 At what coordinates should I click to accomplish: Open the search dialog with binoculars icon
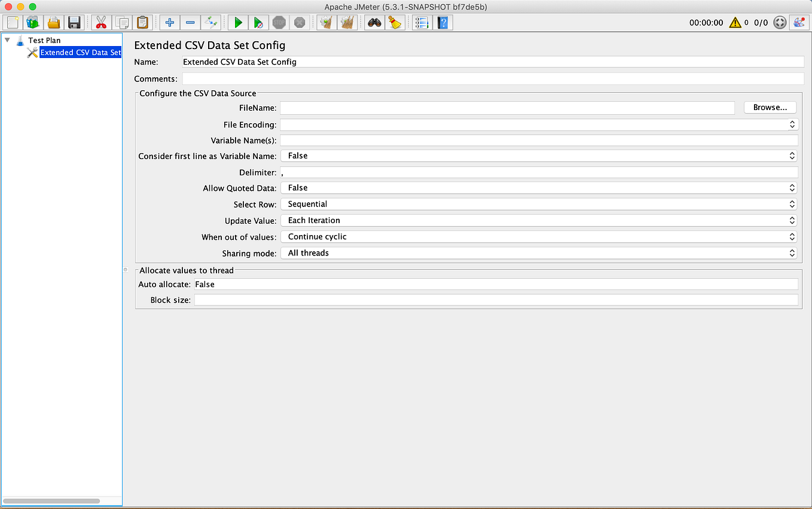click(374, 22)
